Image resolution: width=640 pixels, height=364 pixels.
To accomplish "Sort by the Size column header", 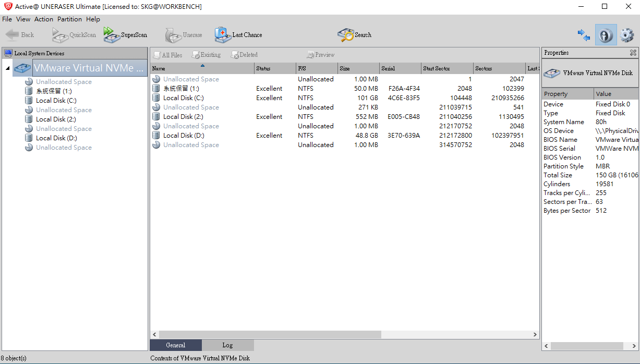I will coord(358,68).
